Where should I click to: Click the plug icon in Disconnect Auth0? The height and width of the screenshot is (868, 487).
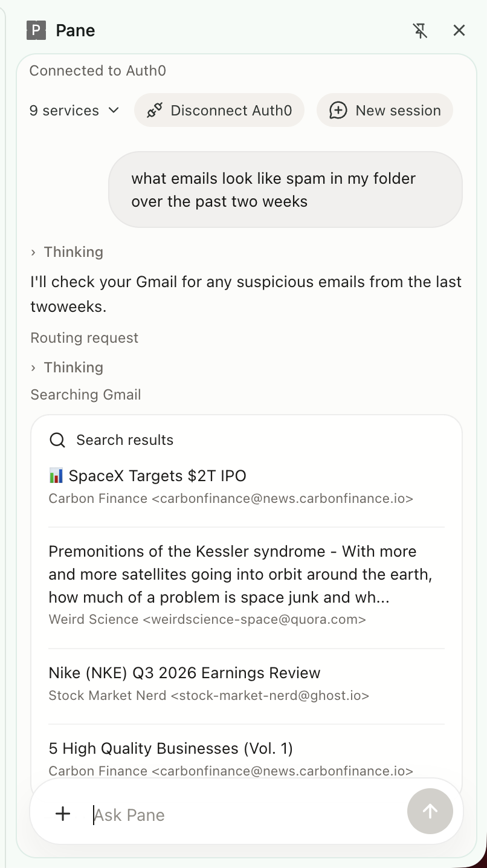[x=155, y=111]
